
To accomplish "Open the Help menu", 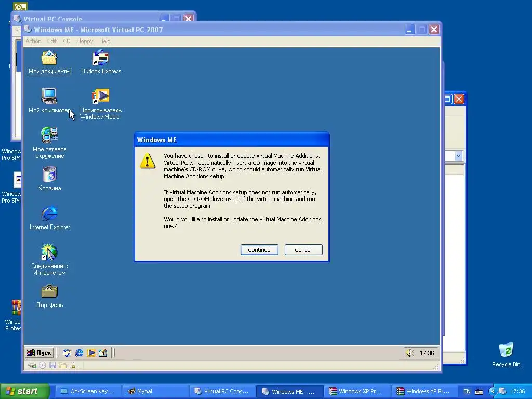I will tap(104, 41).
